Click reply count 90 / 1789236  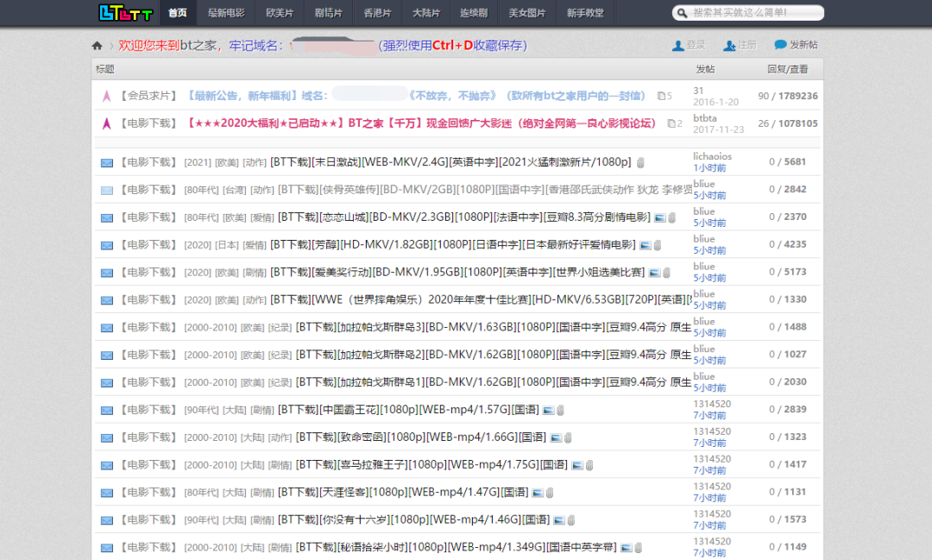click(788, 96)
